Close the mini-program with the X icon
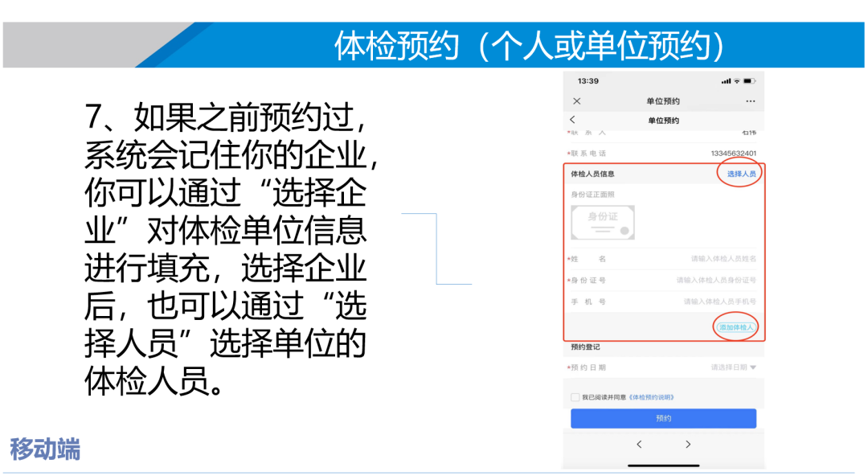Viewport: 868px width, 476px height. [x=575, y=101]
